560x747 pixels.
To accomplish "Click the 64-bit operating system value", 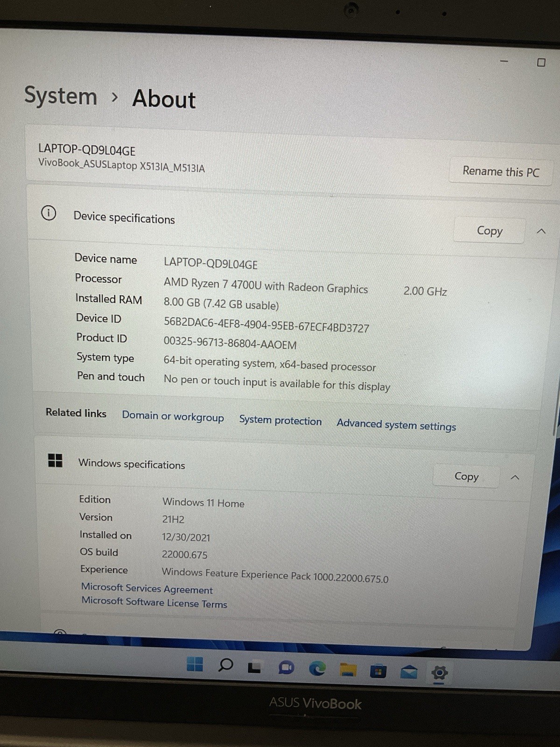I will [x=269, y=364].
